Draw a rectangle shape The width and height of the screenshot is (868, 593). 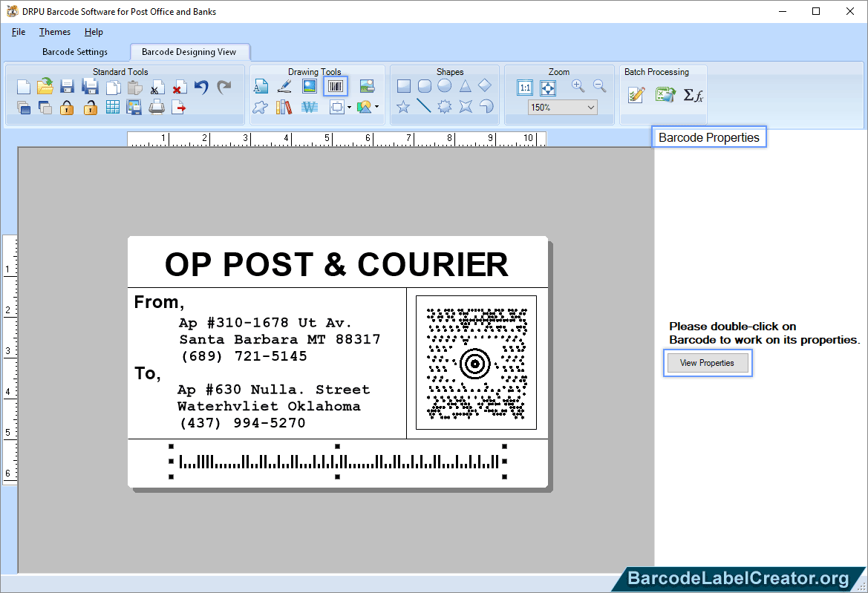pyautogui.click(x=403, y=86)
